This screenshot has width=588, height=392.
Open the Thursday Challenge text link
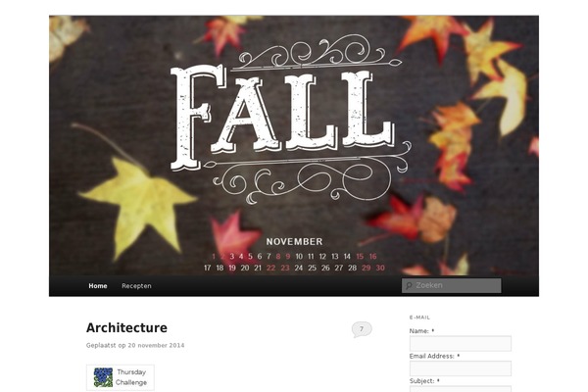[131, 377]
